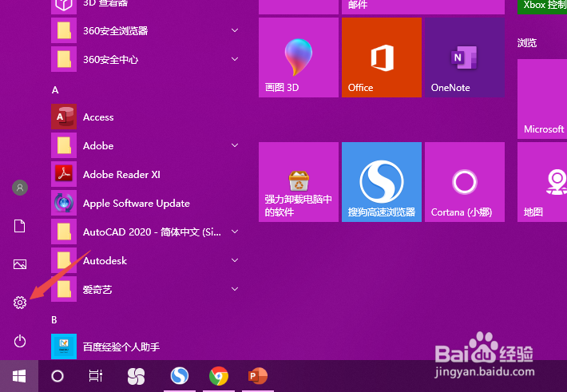This screenshot has width=567, height=392.
Task: Open the 爱奇艺 folder entry
Action: (145, 289)
